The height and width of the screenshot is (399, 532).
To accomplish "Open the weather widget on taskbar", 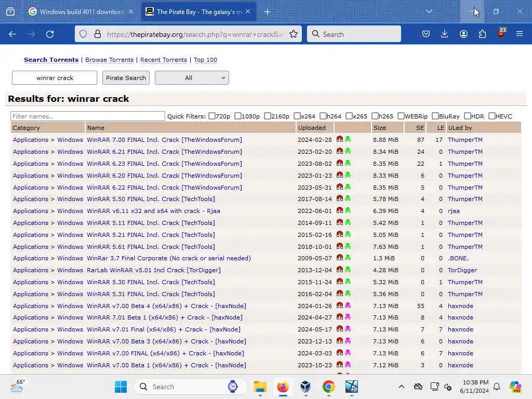I will [17, 386].
